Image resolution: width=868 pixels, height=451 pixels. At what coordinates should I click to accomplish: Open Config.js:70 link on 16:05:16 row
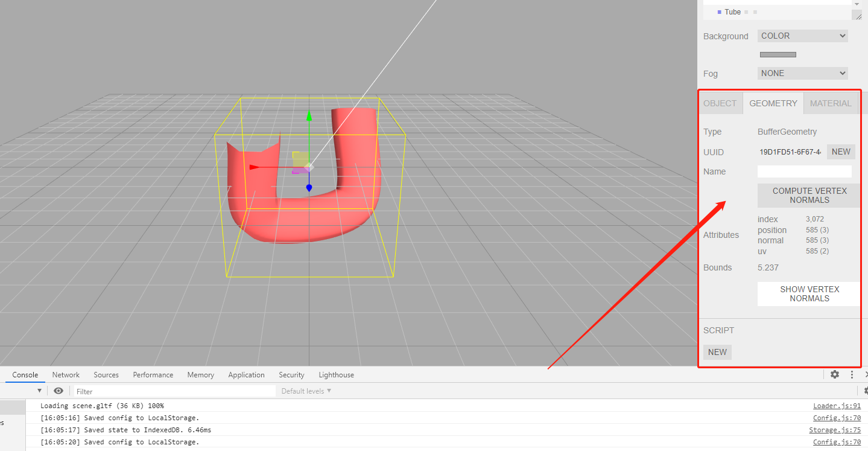pos(837,418)
